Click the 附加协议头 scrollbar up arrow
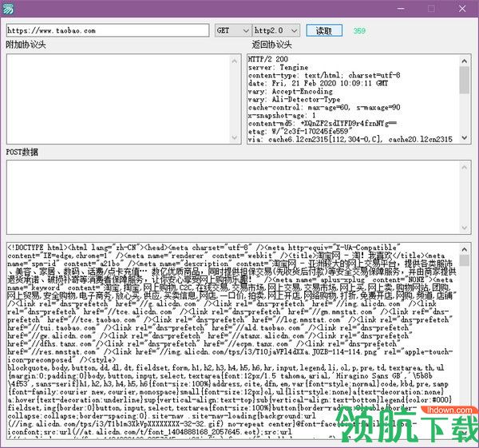This screenshot has width=479, height=448. [x=234, y=61]
